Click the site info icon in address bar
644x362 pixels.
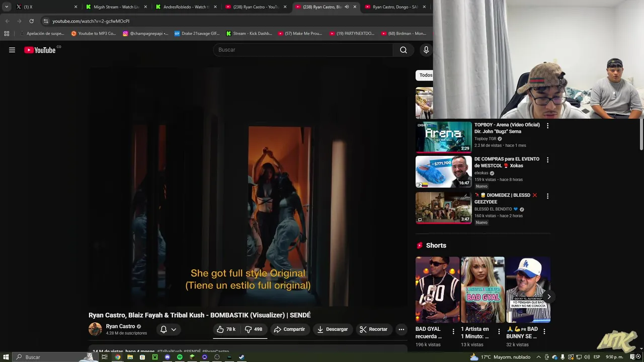tap(46, 21)
